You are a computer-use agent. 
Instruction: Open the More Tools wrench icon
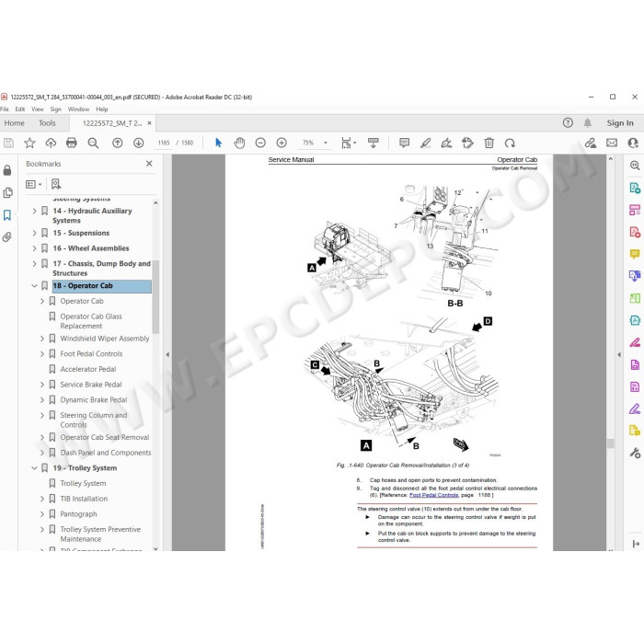pos(635,453)
